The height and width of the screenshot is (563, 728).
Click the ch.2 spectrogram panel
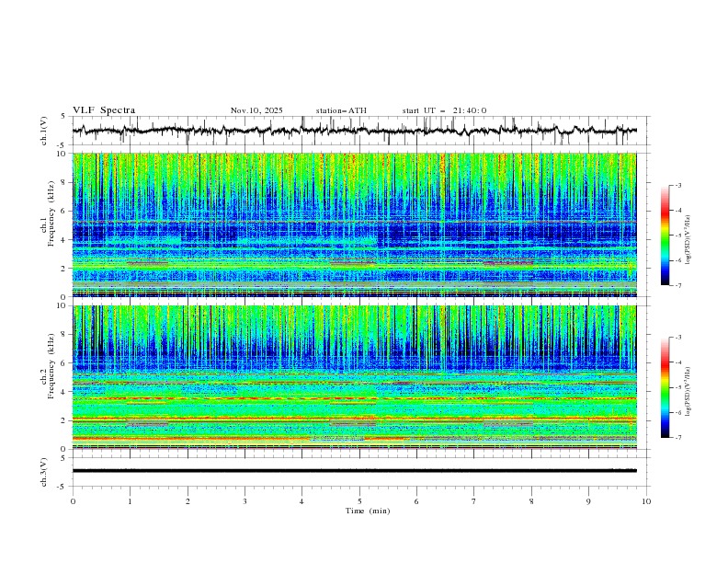pos(354,377)
